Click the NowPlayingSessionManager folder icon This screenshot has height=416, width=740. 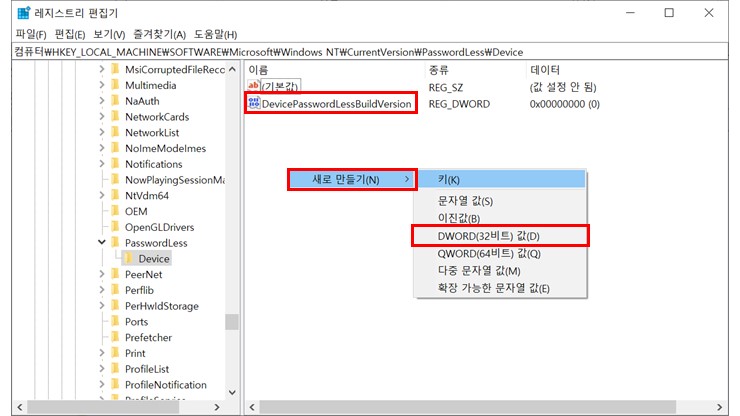coord(115,179)
